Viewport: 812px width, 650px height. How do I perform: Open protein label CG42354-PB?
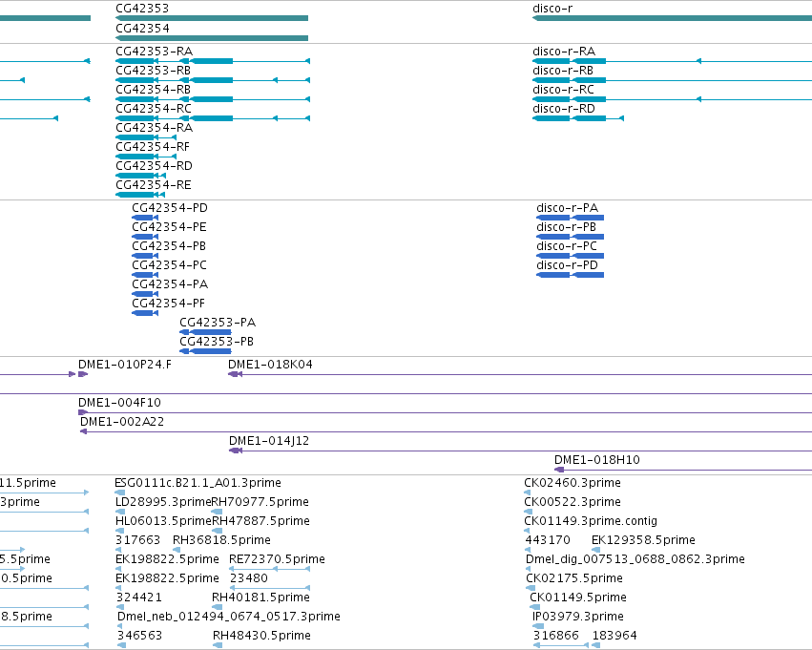point(169,246)
